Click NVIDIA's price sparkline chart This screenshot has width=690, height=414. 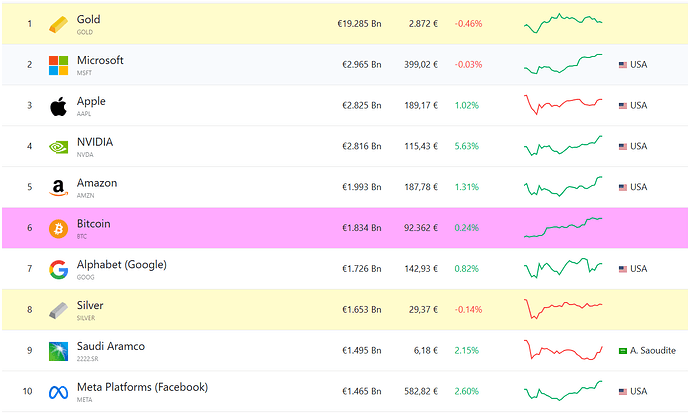[x=563, y=146]
